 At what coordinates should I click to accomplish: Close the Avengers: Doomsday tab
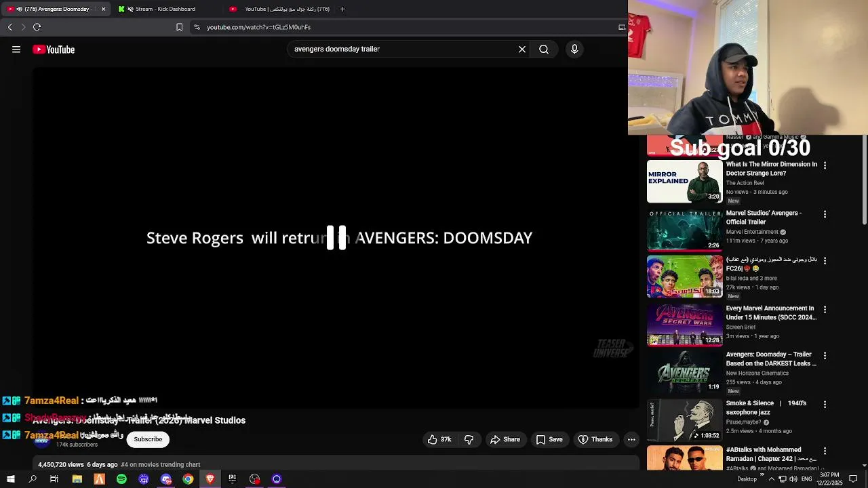click(x=103, y=9)
